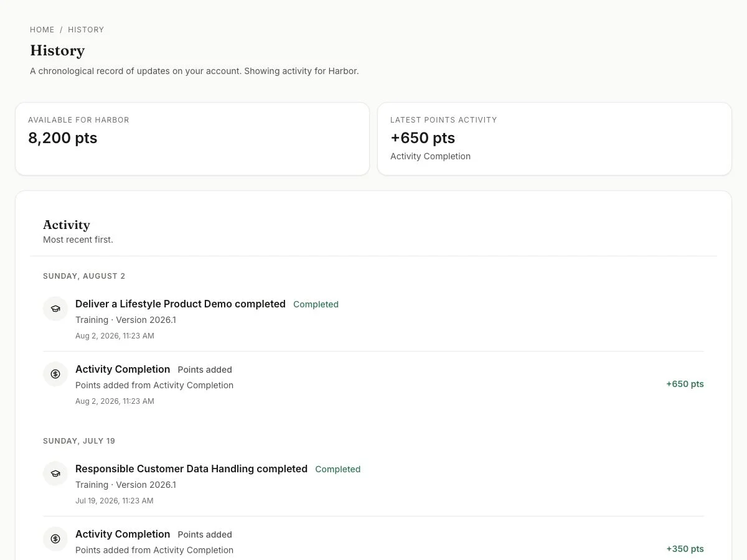The height and width of the screenshot is (560, 747).
Task: Click the 'SUNDAY, AUGUST 2' date header
Action: tap(84, 276)
